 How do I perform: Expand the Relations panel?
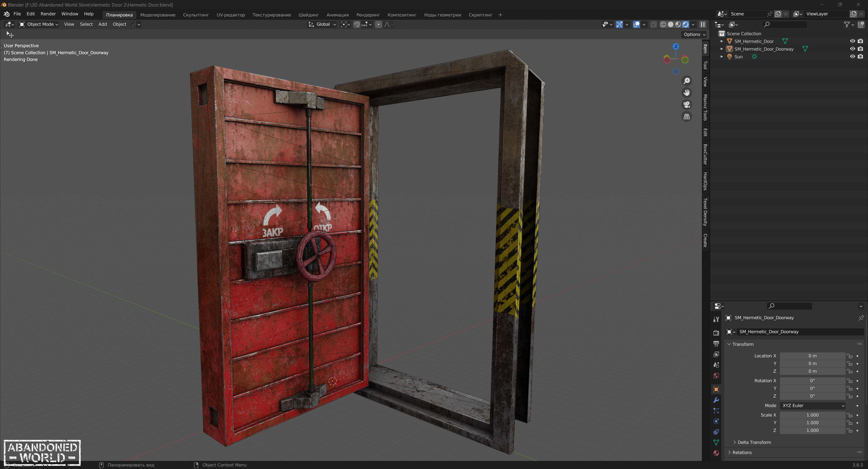pyautogui.click(x=729, y=453)
